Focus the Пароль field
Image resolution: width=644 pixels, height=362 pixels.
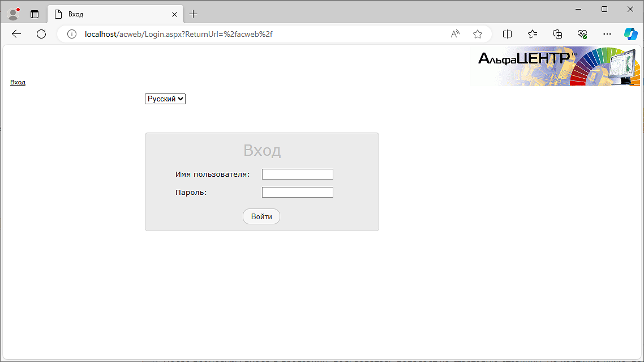297,192
